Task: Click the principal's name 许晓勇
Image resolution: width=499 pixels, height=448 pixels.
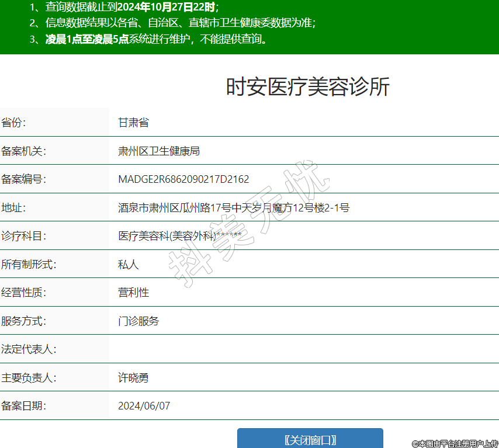Action: [133, 378]
